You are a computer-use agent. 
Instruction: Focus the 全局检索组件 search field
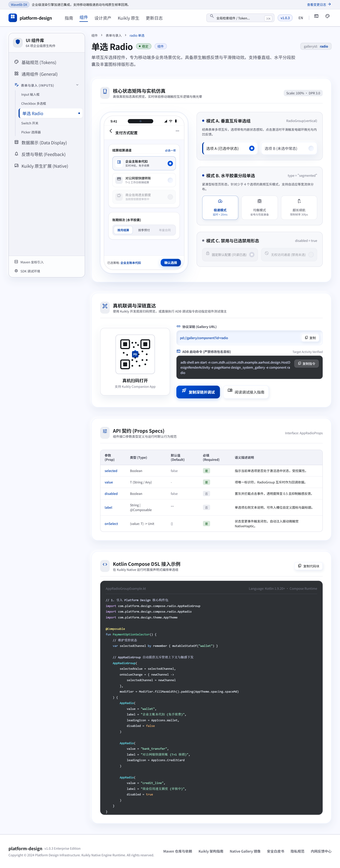click(240, 18)
